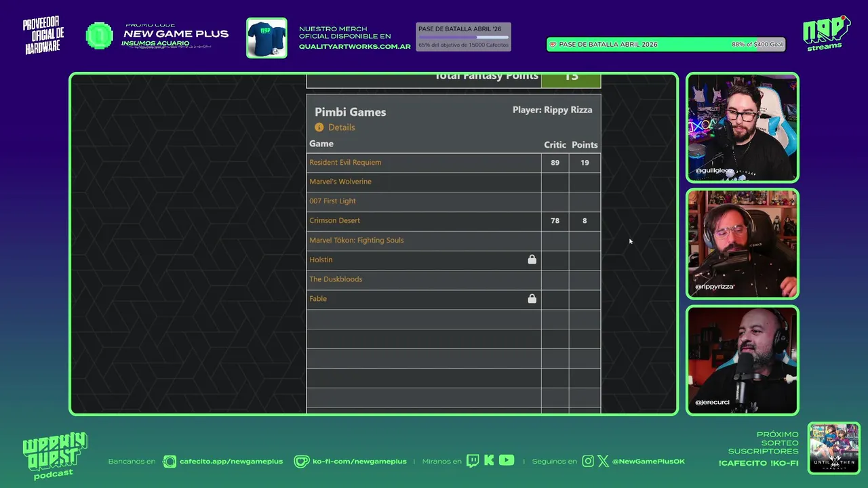Click the Próximo Sorteo Suscriptores text
Screen dimensions: 868x488
point(764,443)
